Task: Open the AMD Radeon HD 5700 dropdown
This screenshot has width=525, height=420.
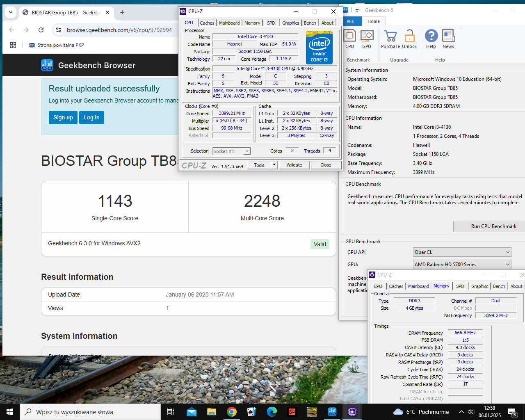Action: [462, 265]
